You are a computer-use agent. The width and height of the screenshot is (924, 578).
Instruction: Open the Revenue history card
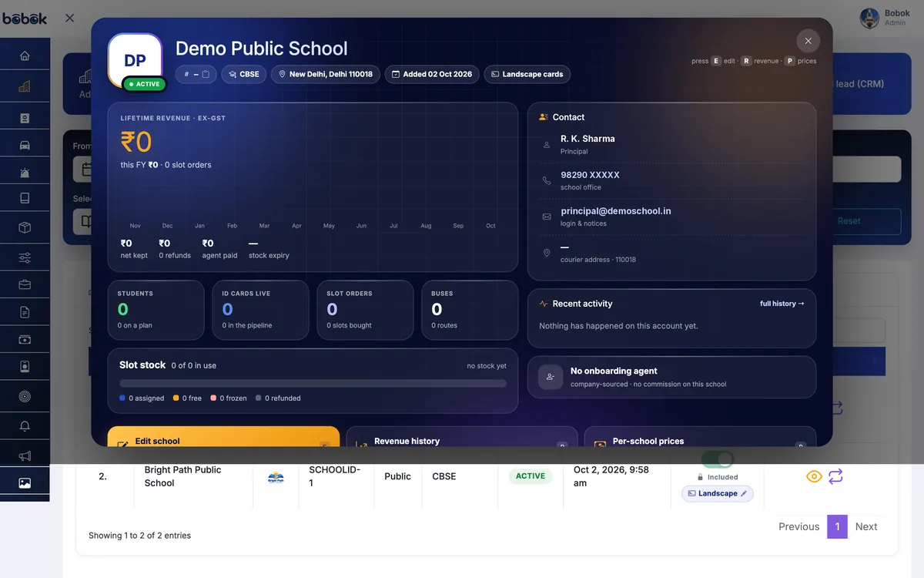pos(462,437)
